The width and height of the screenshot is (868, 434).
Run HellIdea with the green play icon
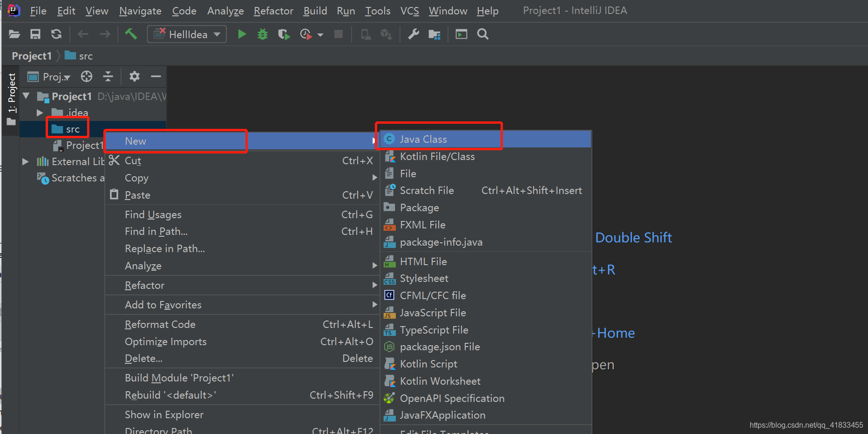(x=242, y=34)
